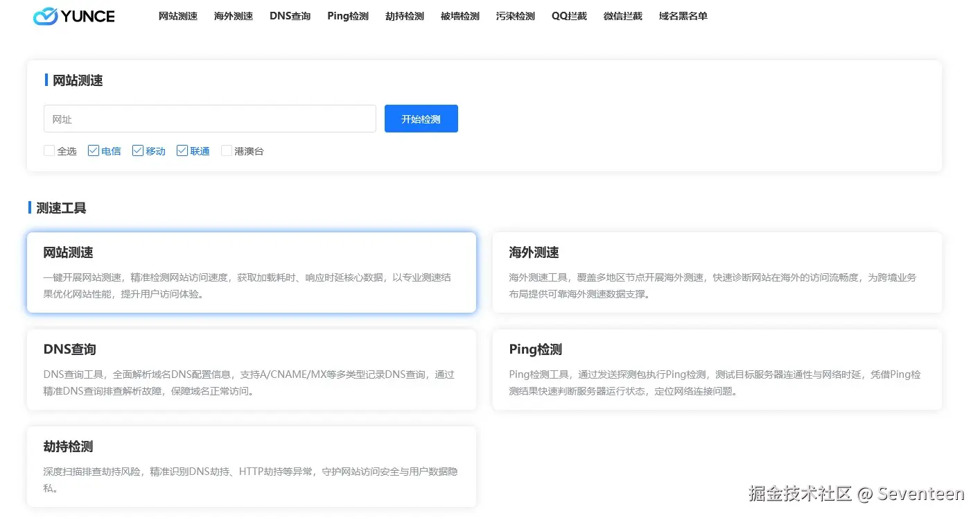
Task: Uncheck the 移动 checkbox
Action: pos(138,150)
